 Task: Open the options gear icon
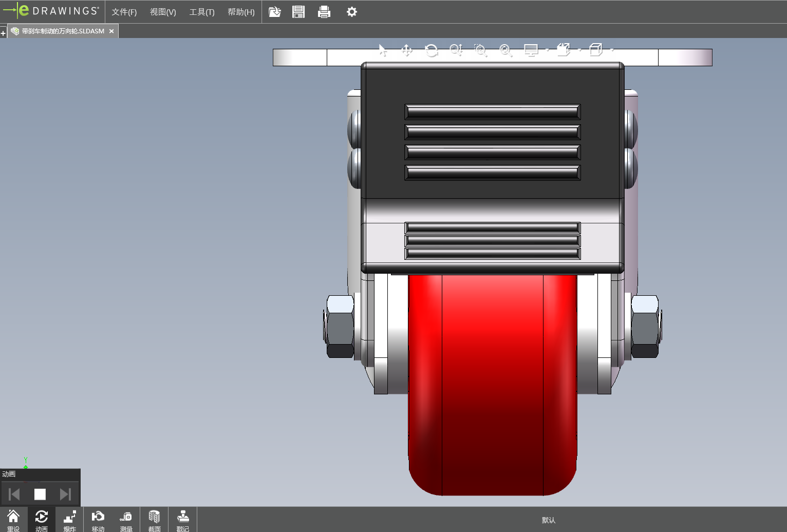coord(352,12)
